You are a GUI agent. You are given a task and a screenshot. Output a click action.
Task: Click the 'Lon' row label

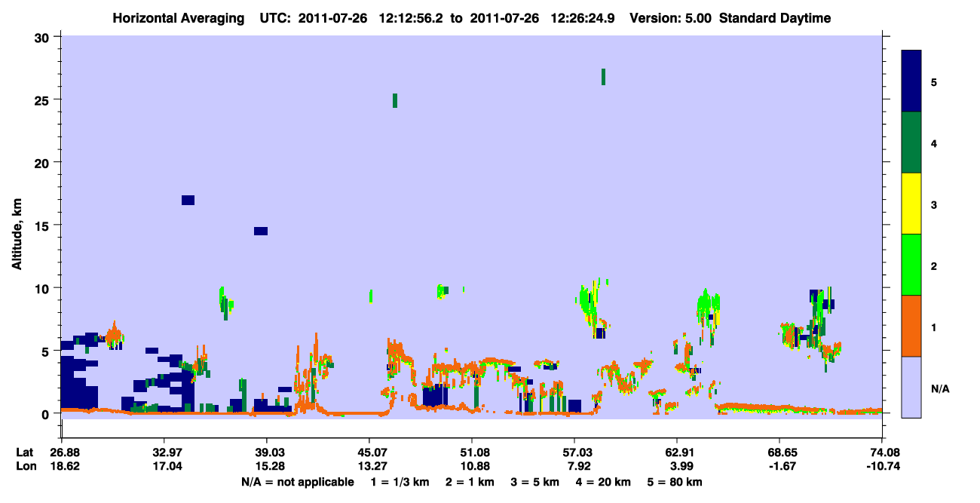pyautogui.click(x=25, y=466)
